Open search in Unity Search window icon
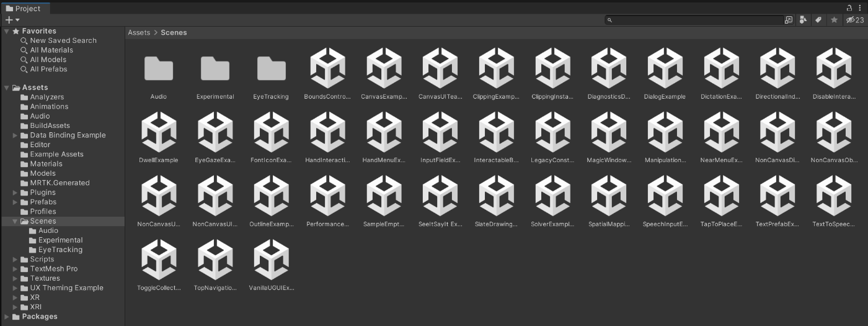The image size is (868, 326). tap(789, 20)
